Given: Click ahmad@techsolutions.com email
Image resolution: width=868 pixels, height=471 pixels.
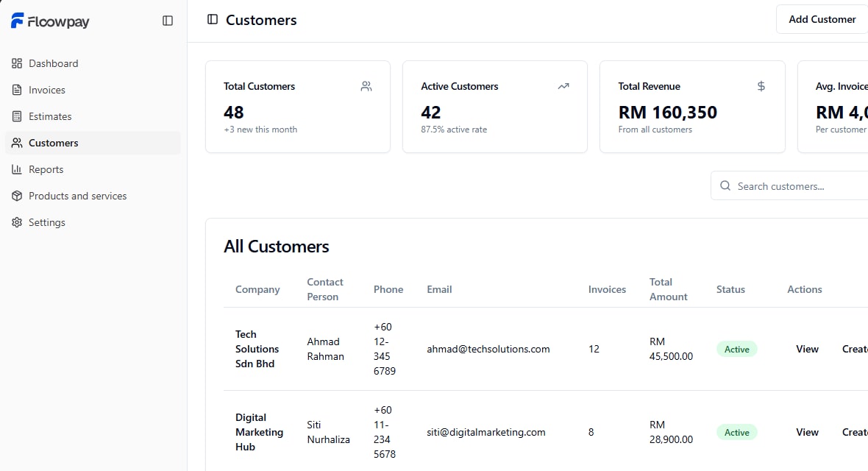Looking at the screenshot, I should coord(488,349).
